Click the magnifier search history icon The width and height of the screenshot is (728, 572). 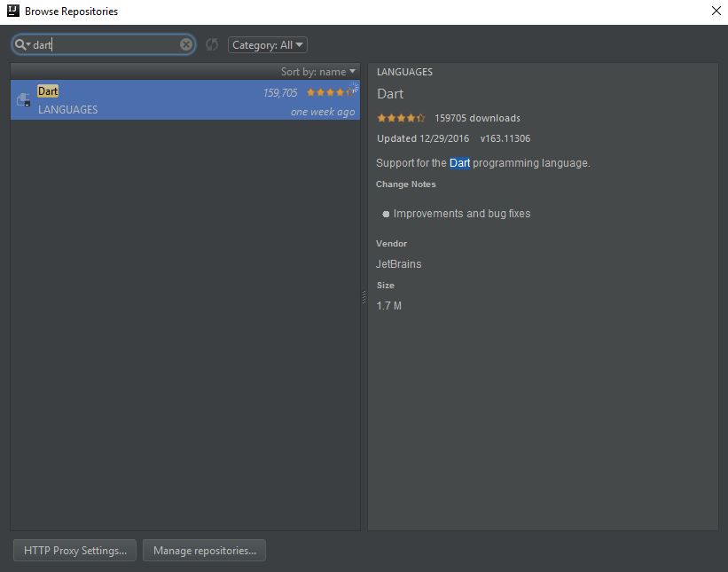[x=22, y=44]
